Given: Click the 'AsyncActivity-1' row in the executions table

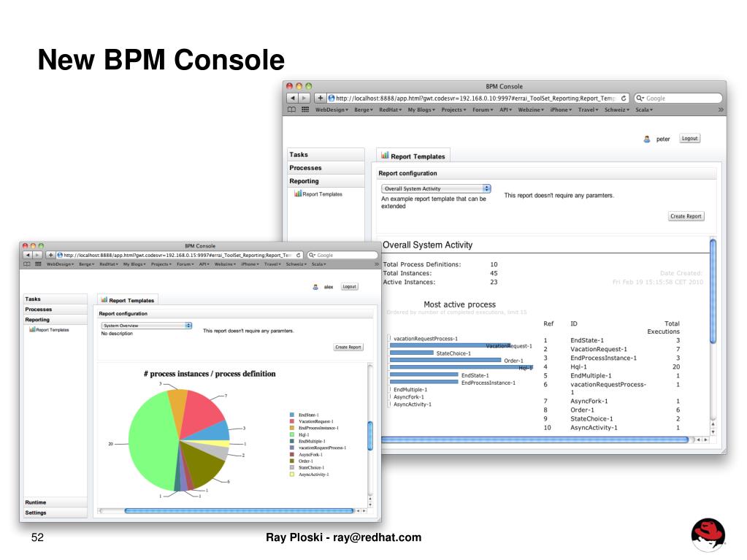Looking at the screenshot, I should tap(612, 428).
